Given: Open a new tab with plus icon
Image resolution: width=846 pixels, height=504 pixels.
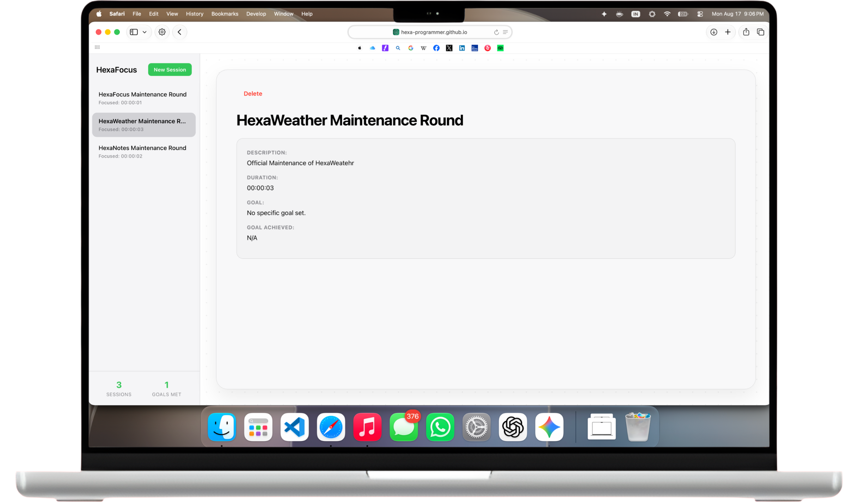Looking at the screenshot, I should 728,32.
